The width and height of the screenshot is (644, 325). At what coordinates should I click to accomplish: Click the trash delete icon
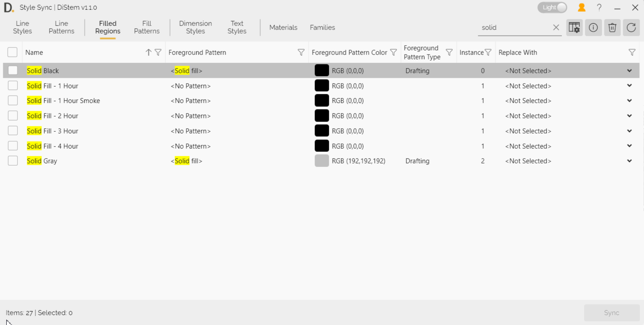(612, 28)
